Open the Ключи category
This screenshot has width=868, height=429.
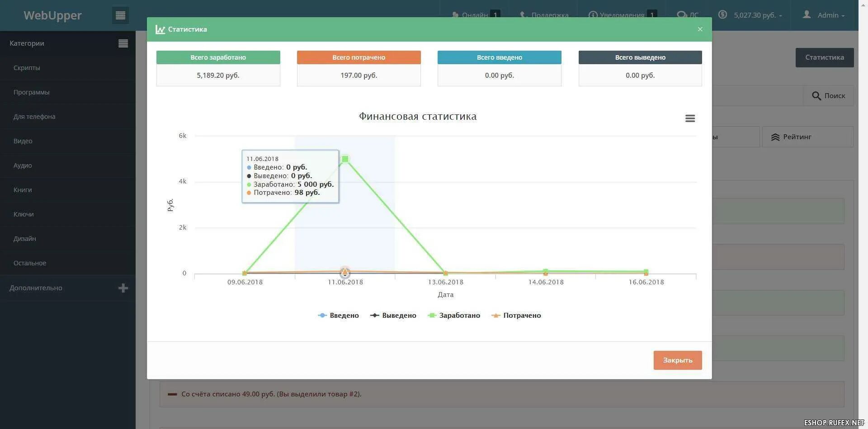tap(24, 214)
